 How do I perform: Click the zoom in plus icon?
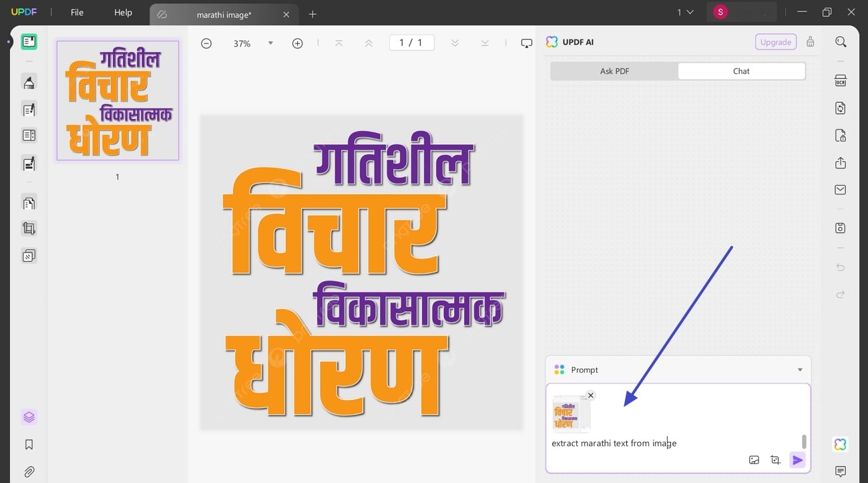(297, 42)
